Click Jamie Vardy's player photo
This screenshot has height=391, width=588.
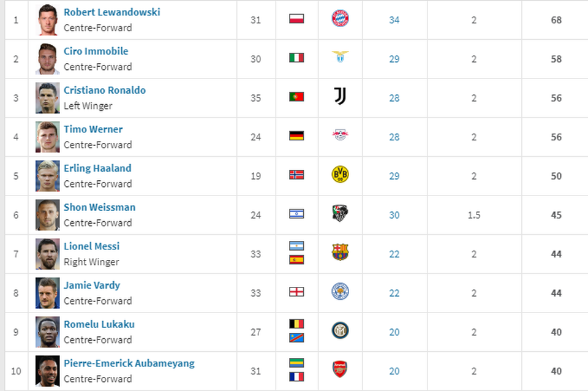point(48,293)
